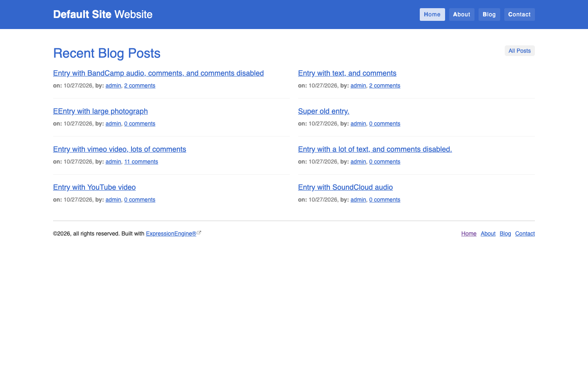
Task: Open 'Entry with YouTube video' post
Action: click(x=94, y=187)
